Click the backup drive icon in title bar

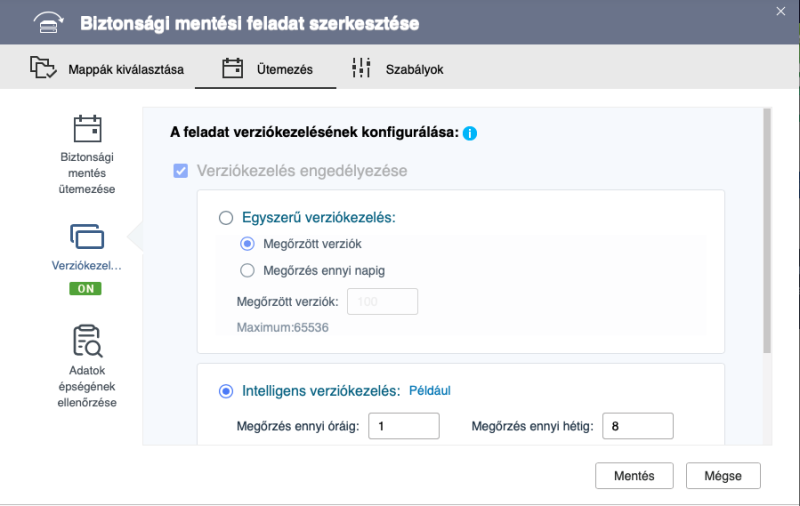48,23
